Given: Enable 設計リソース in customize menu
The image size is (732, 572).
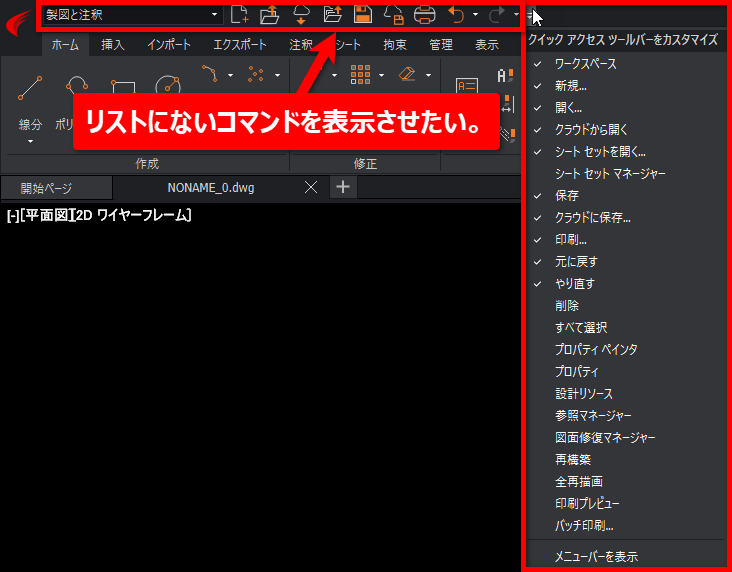Looking at the screenshot, I should coord(626,393).
